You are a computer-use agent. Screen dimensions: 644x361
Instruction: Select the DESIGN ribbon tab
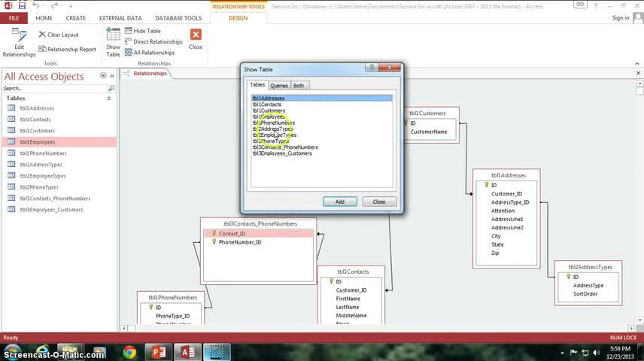coord(238,18)
